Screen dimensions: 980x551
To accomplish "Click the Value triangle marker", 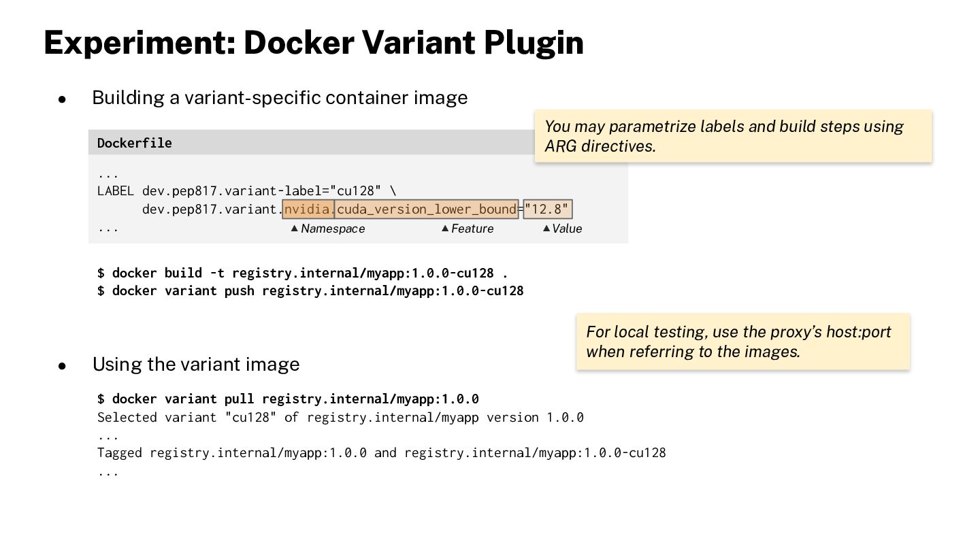I will coord(546,229).
